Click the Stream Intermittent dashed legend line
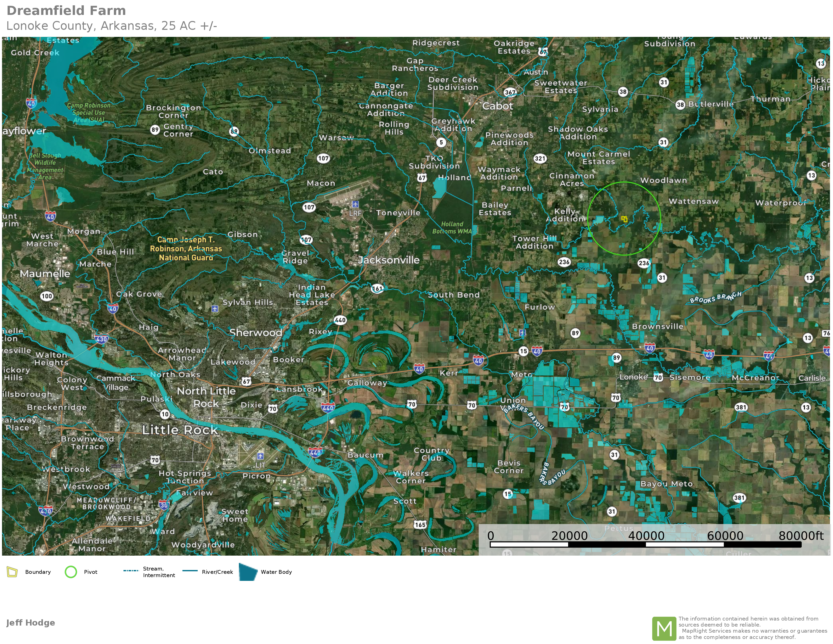This screenshot has width=833, height=644. 131,571
